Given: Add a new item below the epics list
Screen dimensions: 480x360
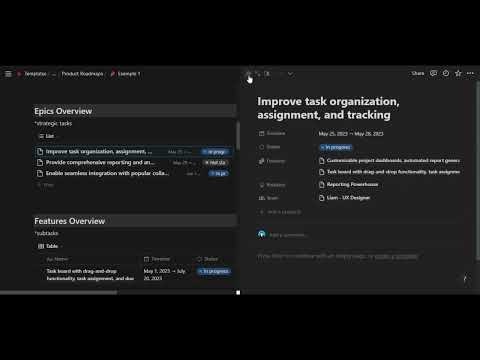Looking at the screenshot, I should pyautogui.click(x=45, y=185).
